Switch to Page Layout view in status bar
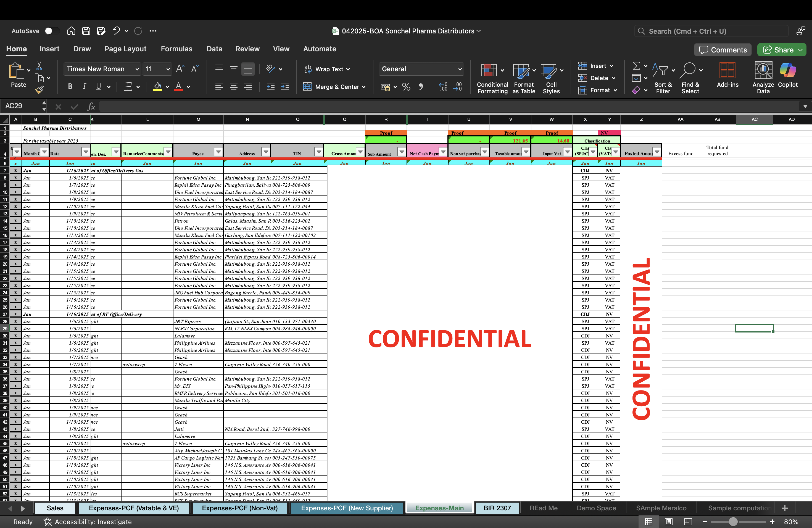This screenshot has width=812, height=528. click(668, 522)
